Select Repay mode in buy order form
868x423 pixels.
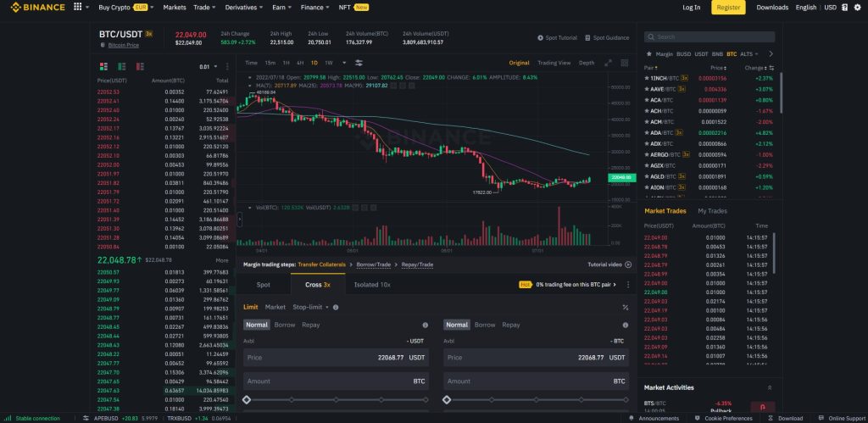click(310, 325)
